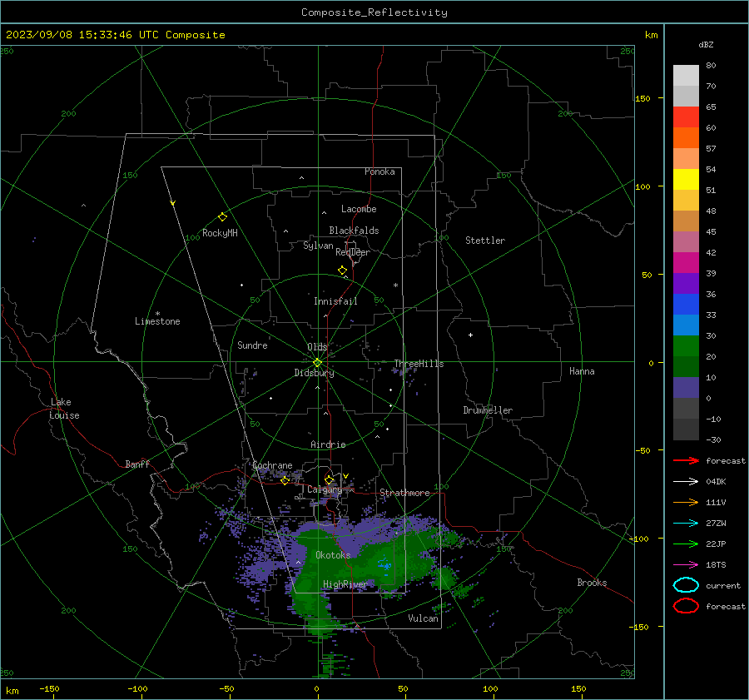Click the 70 dBZ light gray swatch
This screenshot has height=700, width=749.
686,76
